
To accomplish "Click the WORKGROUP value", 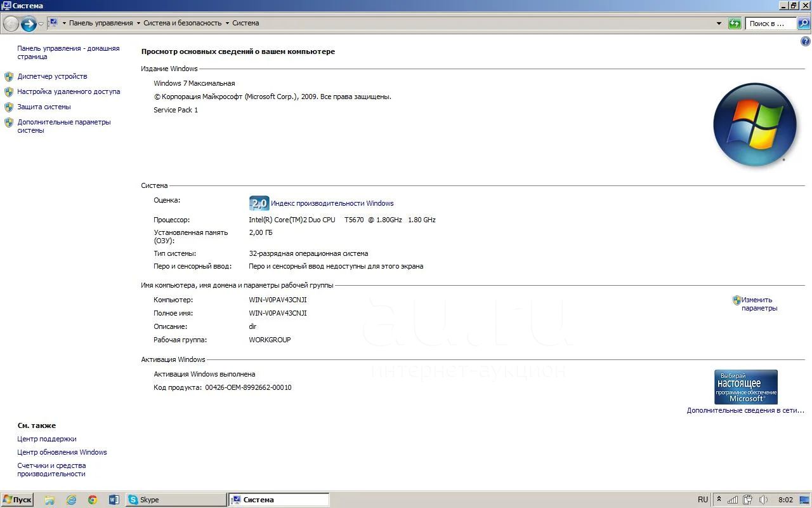I will pyautogui.click(x=270, y=340).
